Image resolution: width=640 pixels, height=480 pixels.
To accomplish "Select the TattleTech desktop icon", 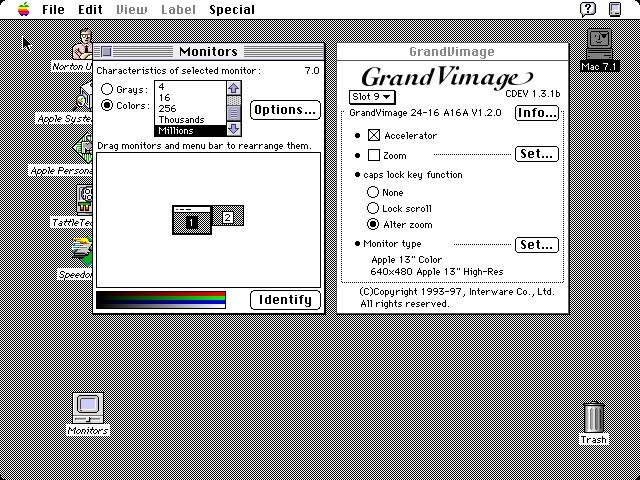I will (x=84, y=200).
